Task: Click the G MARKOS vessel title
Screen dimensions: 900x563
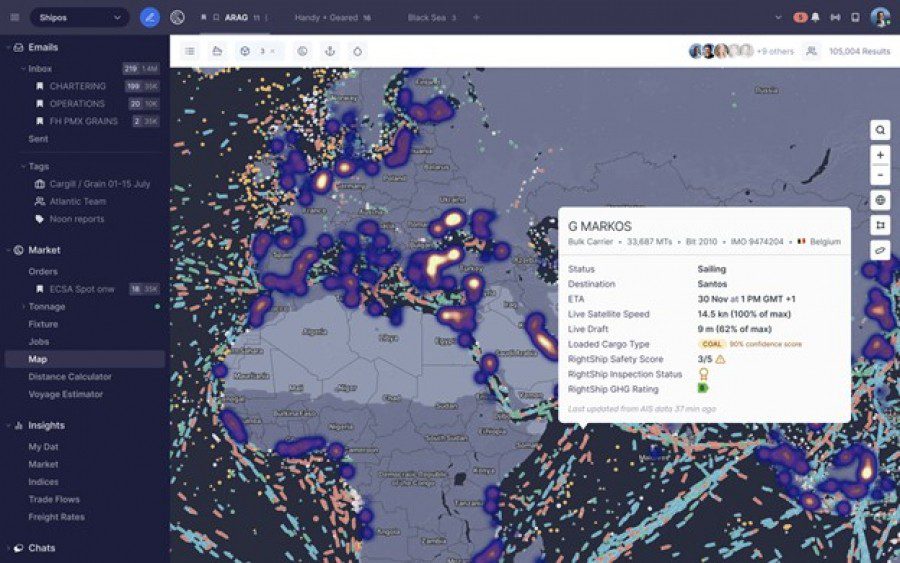Action: click(x=599, y=226)
